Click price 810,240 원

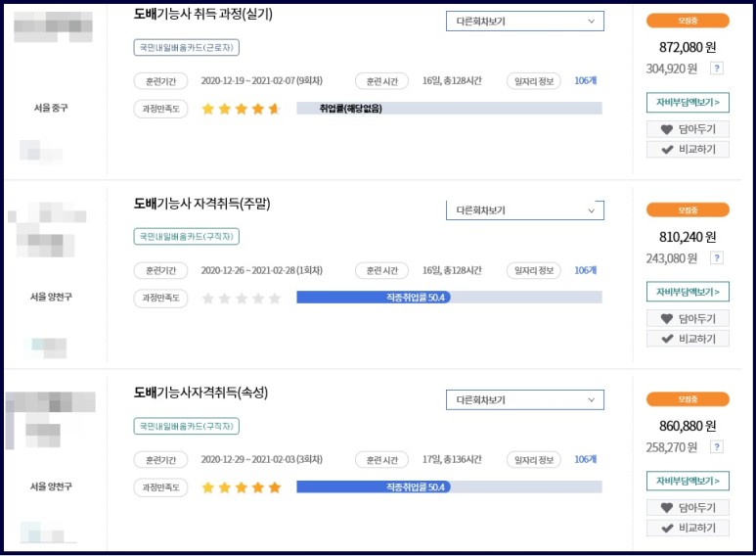pos(688,237)
